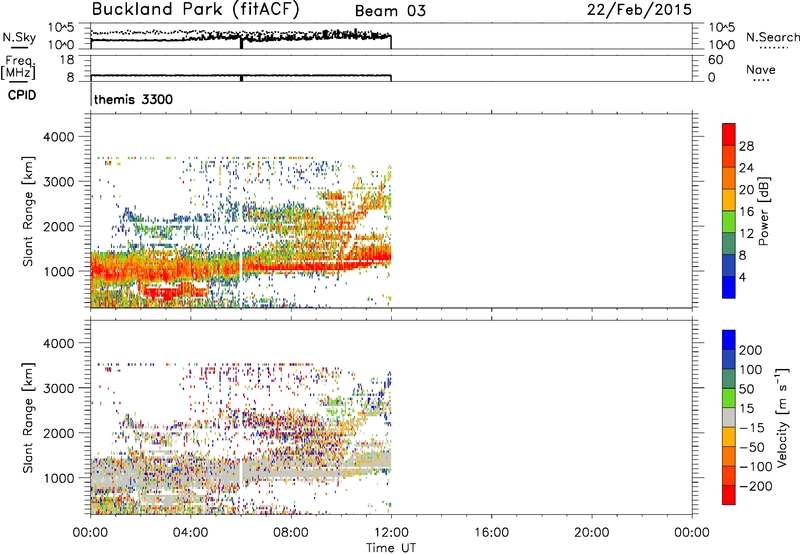Click the '16:00' time axis label
The height and width of the screenshot is (554, 800).
point(491,533)
